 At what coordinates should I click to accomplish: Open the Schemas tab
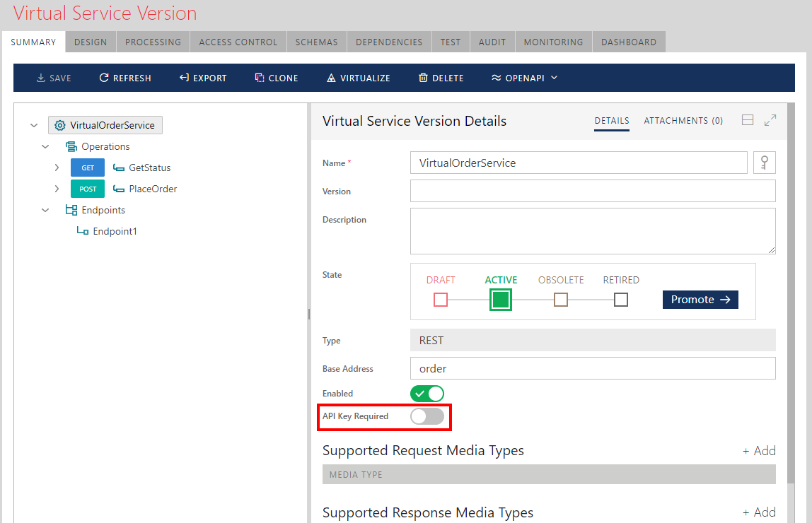pyautogui.click(x=316, y=42)
